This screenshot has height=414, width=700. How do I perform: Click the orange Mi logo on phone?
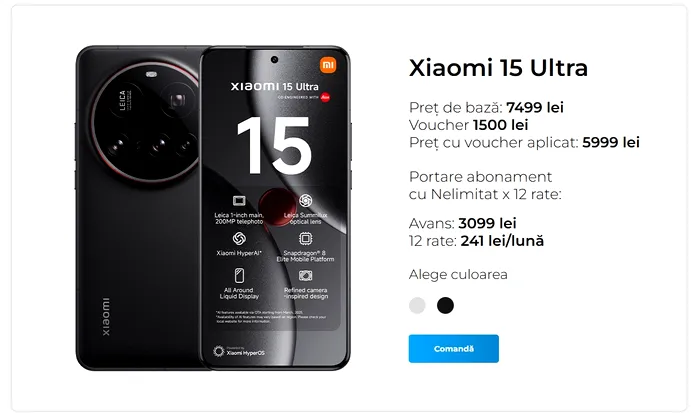328,65
